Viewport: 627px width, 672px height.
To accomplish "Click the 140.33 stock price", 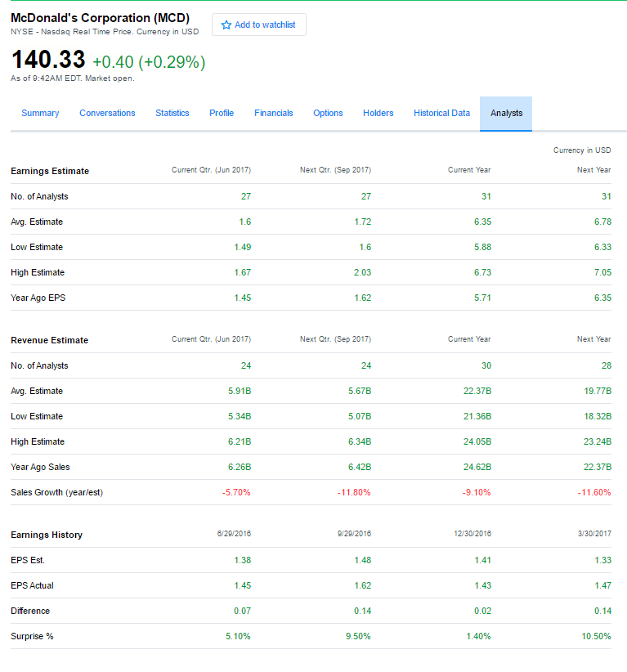I will point(48,59).
